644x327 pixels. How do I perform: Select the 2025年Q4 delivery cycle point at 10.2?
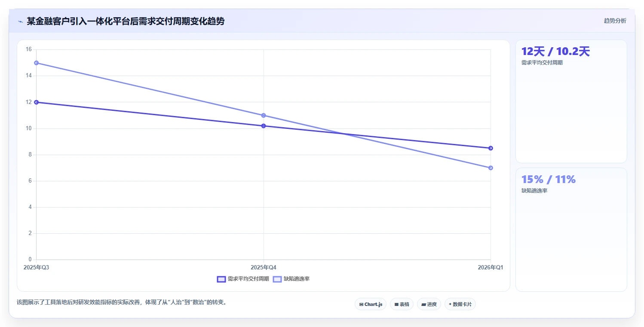click(x=264, y=126)
